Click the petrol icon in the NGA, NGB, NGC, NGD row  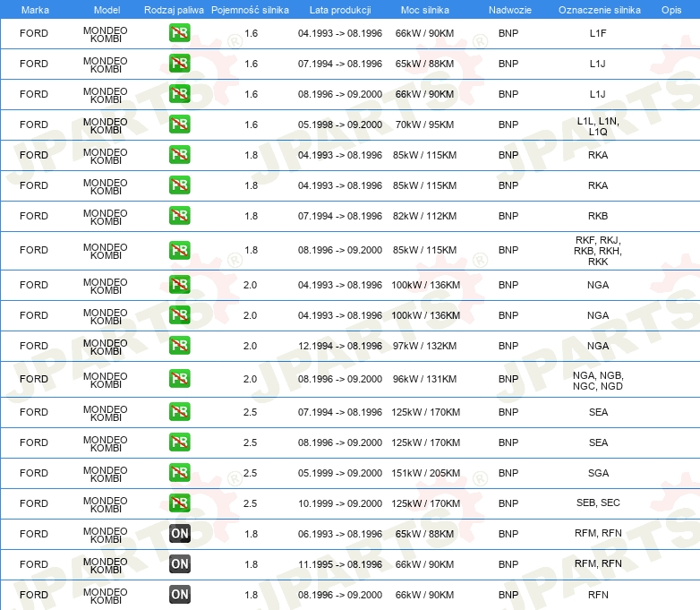[179, 379]
